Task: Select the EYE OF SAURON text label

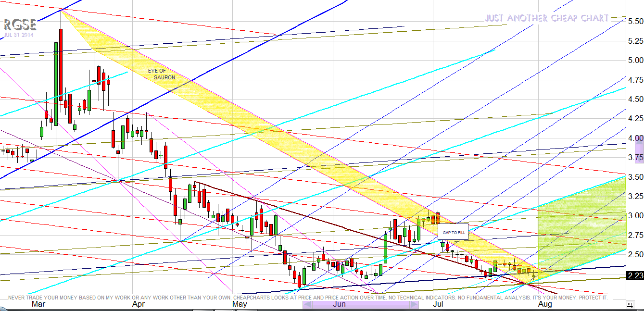Action: pyautogui.click(x=161, y=74)
